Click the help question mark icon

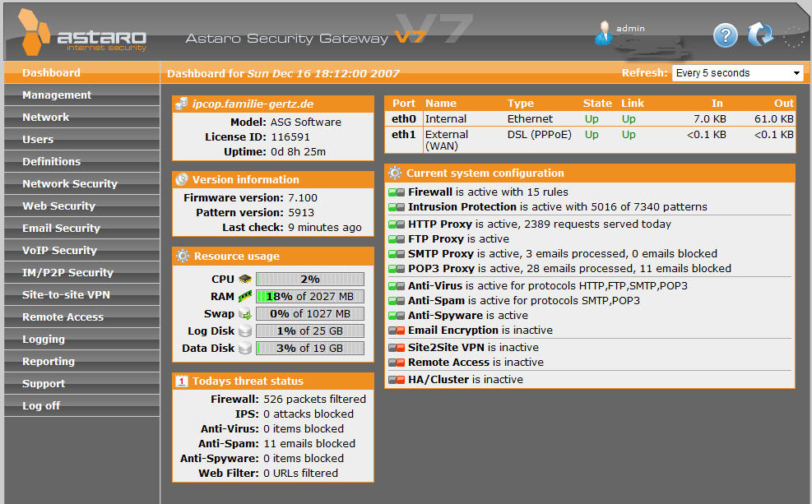[x=726, y=35]
